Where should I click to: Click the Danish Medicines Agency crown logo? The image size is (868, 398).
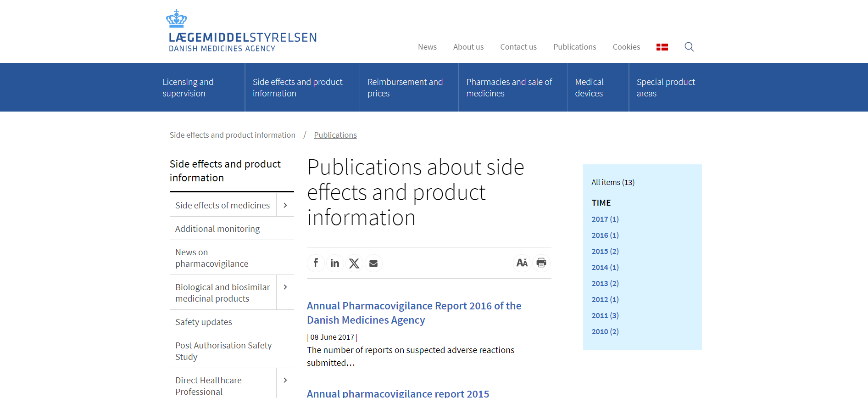176,19
